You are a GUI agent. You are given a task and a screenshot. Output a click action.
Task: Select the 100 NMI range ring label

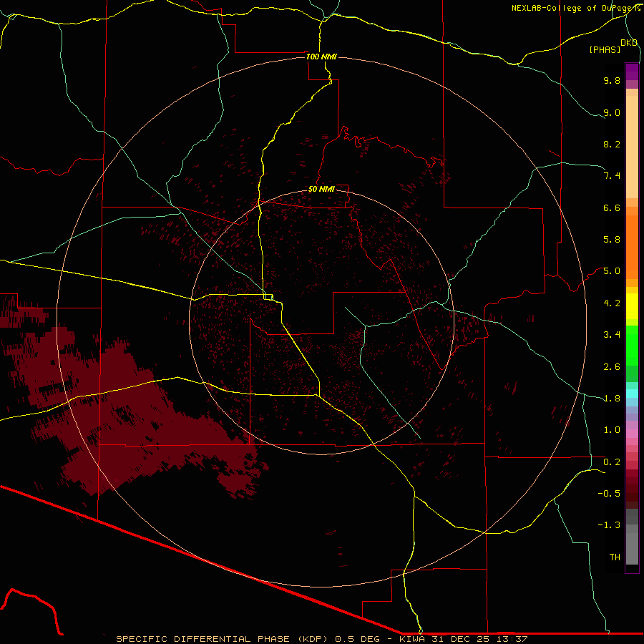[x=321, y=57]
